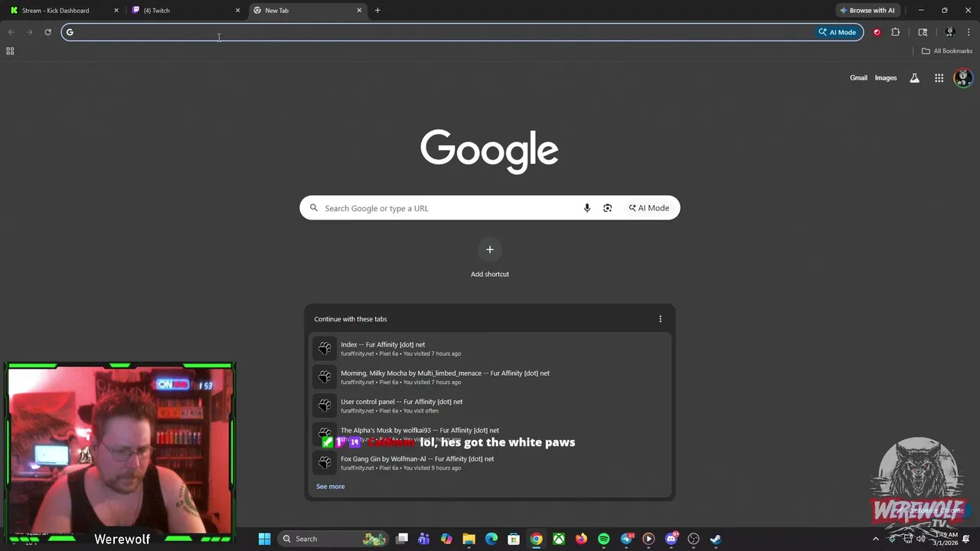Open Steam from taskbar
The width and height of the screenshot is (980, 551).
715,539
